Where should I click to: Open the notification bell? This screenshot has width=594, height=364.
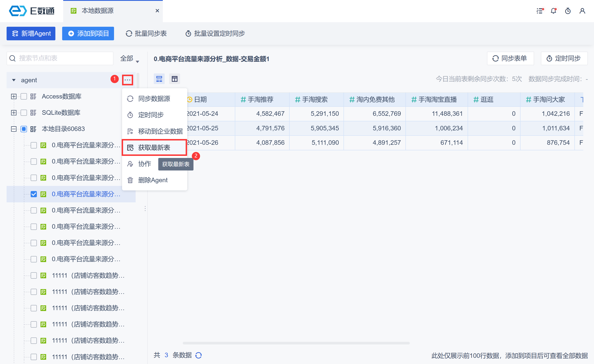click(x=553, y=11)
